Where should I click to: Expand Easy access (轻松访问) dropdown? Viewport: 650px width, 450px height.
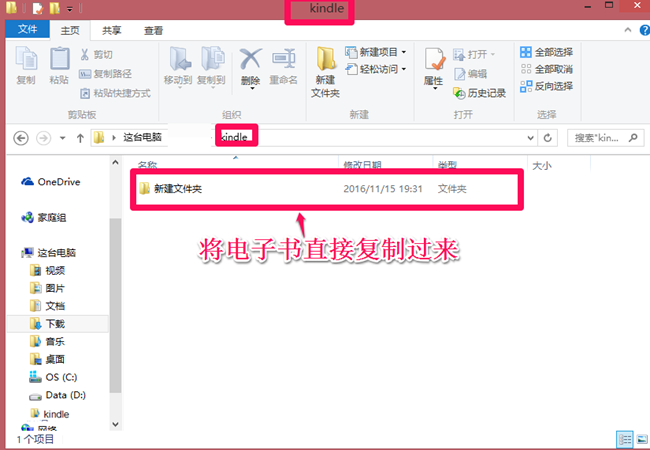coord(404,69)
